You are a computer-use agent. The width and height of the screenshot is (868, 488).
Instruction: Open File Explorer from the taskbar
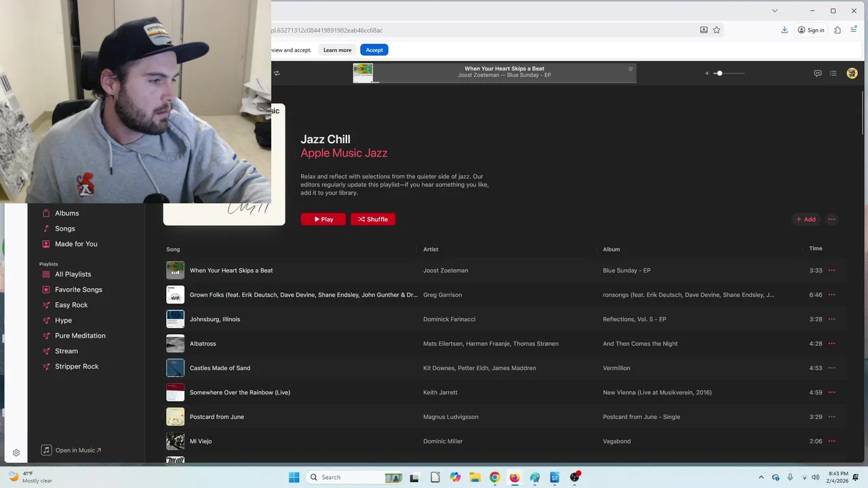pos(475,477)
